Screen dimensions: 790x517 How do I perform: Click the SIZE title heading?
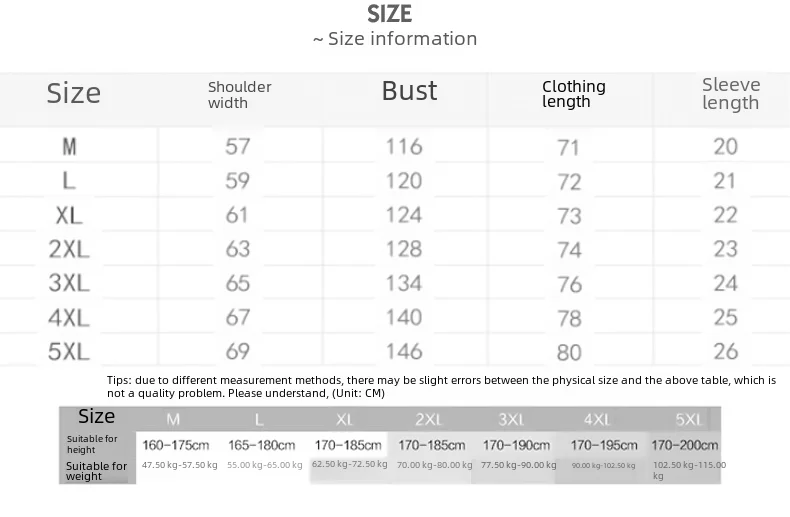pyautogui.click(x=389, y=14)
